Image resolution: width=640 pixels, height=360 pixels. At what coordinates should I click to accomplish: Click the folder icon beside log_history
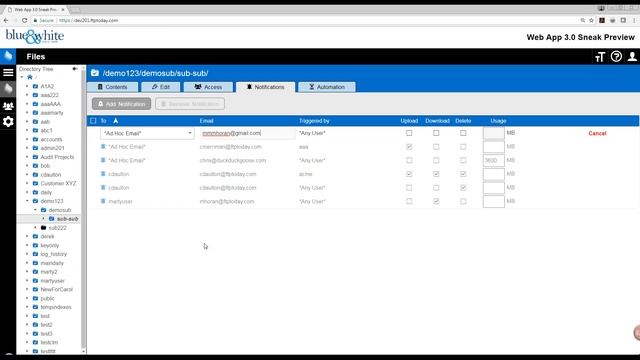pos(35,254)
